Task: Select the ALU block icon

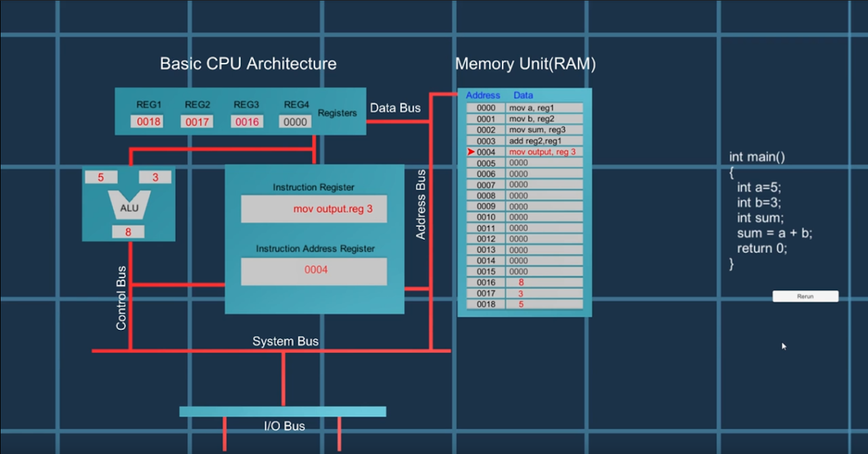Action: point(130,205)
